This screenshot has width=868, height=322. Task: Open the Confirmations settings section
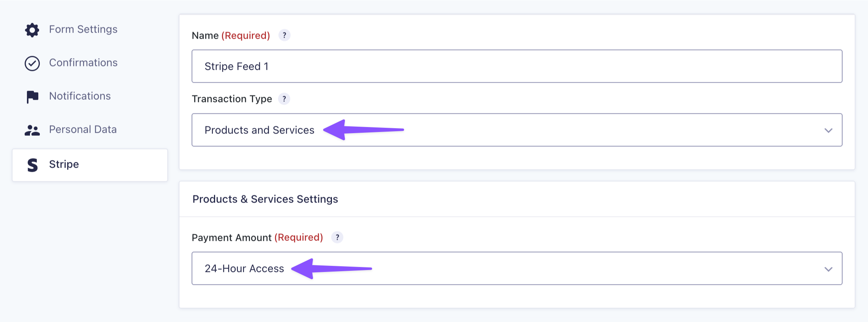click(83, 63)
